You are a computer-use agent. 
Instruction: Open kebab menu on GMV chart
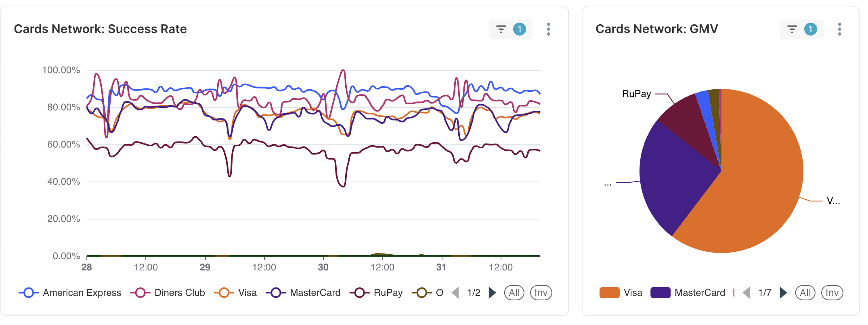[839, 29]
